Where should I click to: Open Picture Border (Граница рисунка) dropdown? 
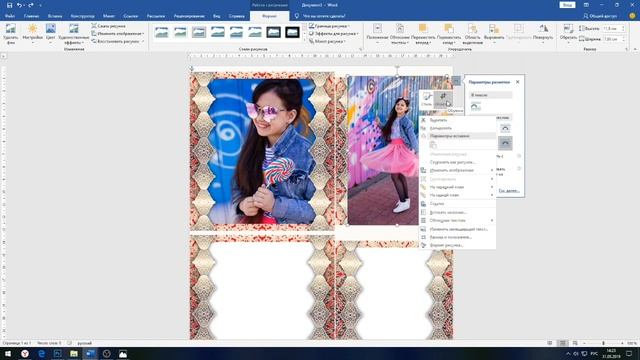(x=329, y=26)
